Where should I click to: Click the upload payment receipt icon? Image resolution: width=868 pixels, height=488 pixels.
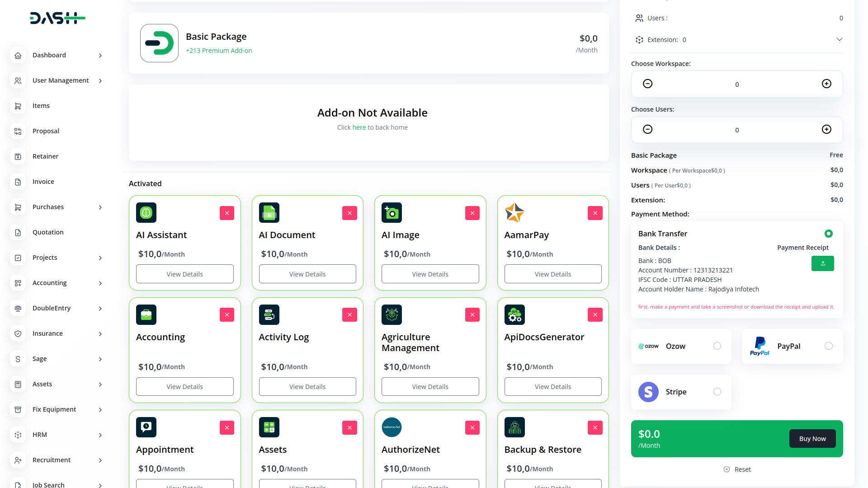click(x=822, y=263)
